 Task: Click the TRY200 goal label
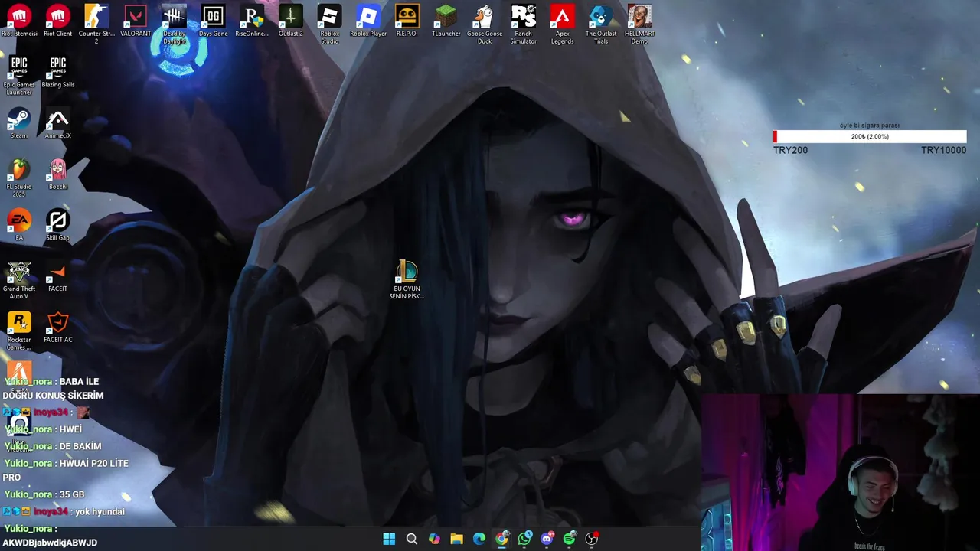click(x=790, y=150)
